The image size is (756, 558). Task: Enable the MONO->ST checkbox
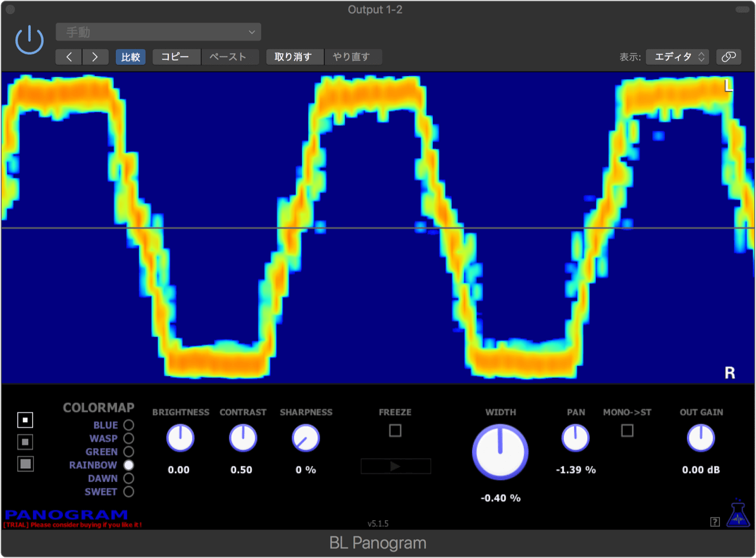tap(627, 430)
